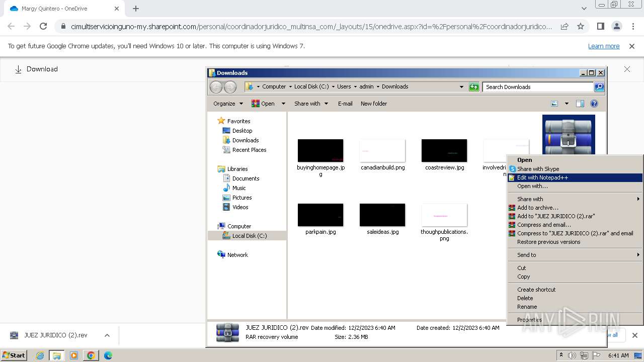
Task: Refresh the Downloads folder view
Action: (x=474, y=87)
